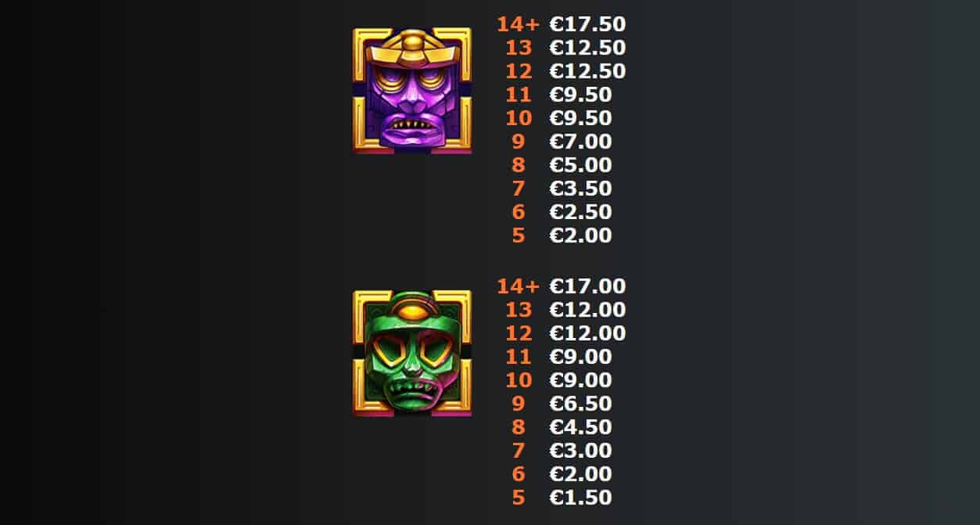Screen dimensions: 980x525
Task: Click the €3.50 payout value
Action: coord(581,189)
